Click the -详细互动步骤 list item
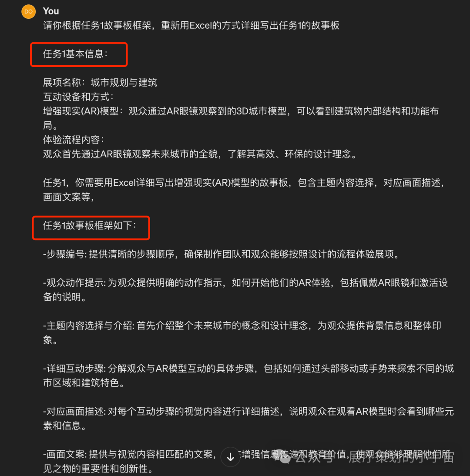 (248, 375)
